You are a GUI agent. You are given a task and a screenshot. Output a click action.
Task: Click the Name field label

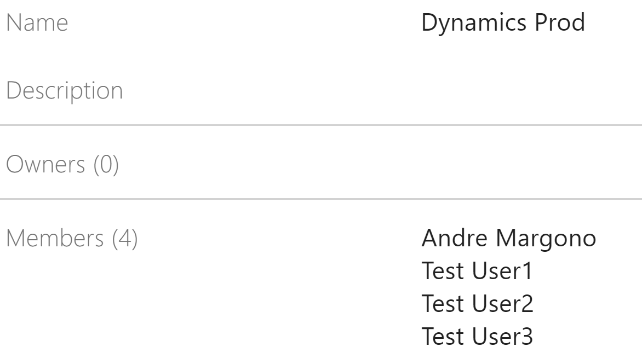pos(37,24)
